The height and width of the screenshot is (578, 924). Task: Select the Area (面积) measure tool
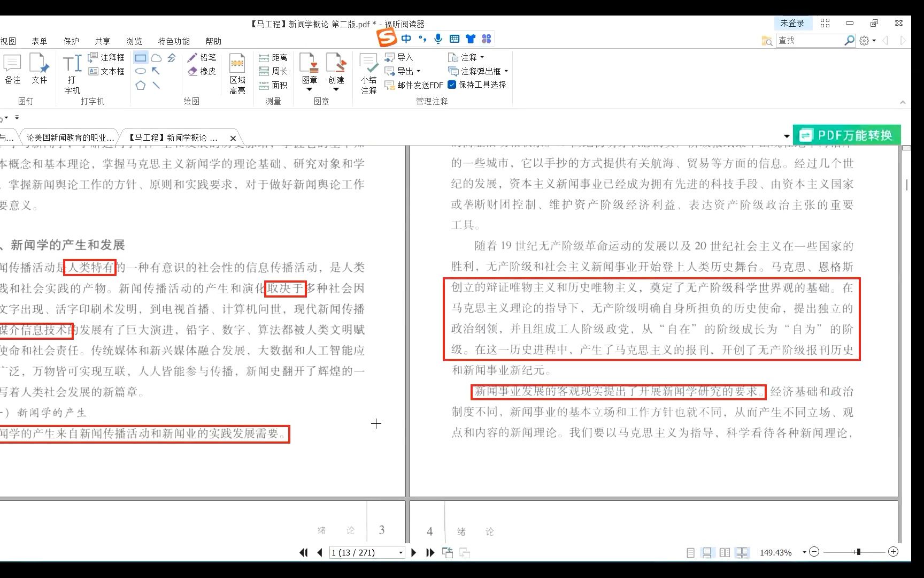point(273,85)
